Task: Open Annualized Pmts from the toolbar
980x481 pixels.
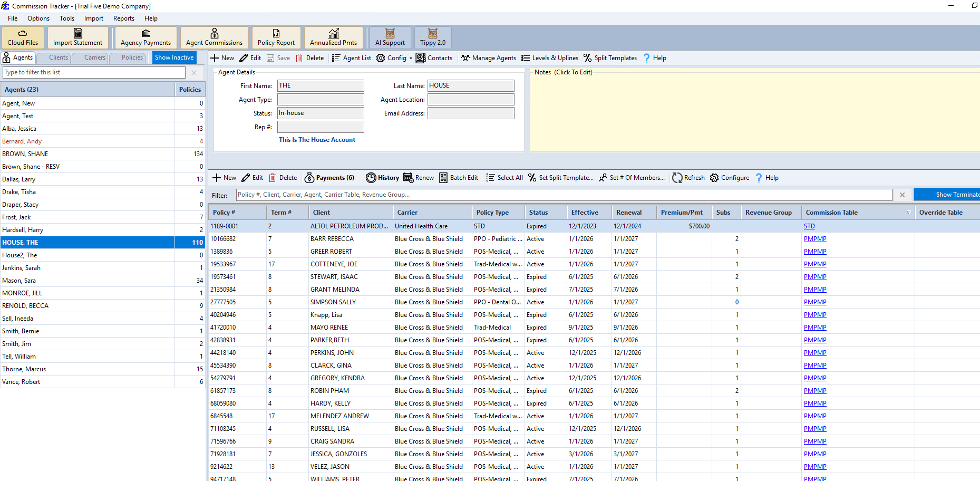Action: (333, 37)
